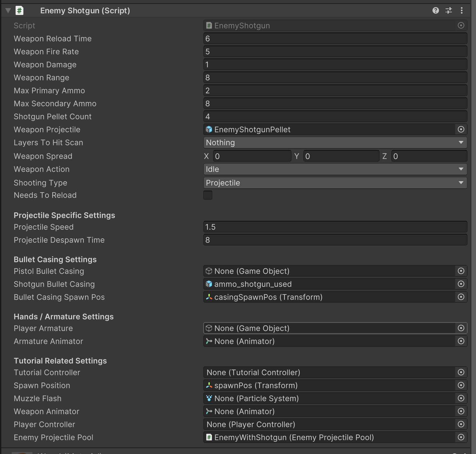The height and width of the screenshot is (454, 476).
Task: Open the component help documentation icon
Action: pos(435,10)
